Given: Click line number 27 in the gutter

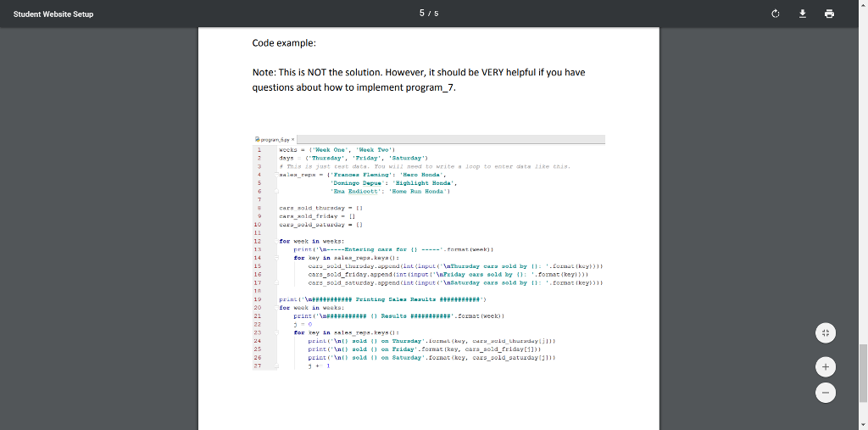Looking at the screenshot, I should click(258, 366).
